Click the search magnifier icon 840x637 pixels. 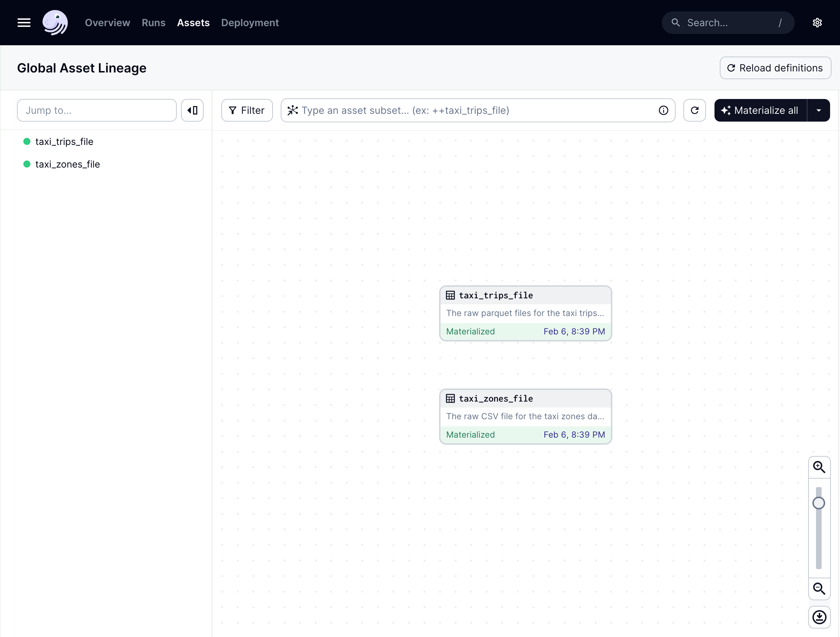676,22
